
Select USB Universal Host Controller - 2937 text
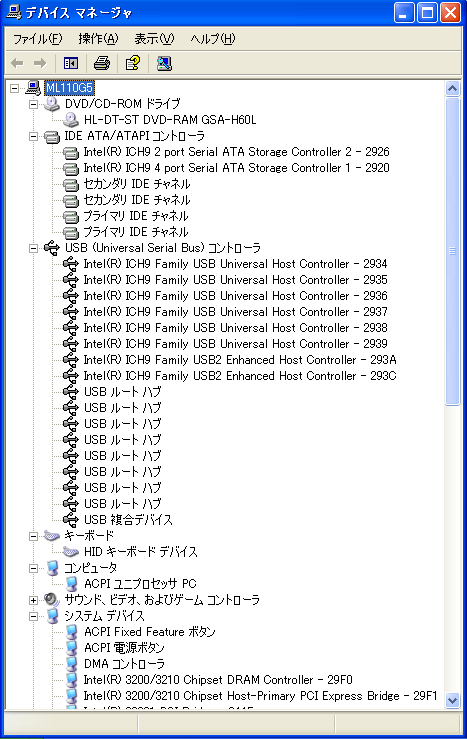click(235, 312)
